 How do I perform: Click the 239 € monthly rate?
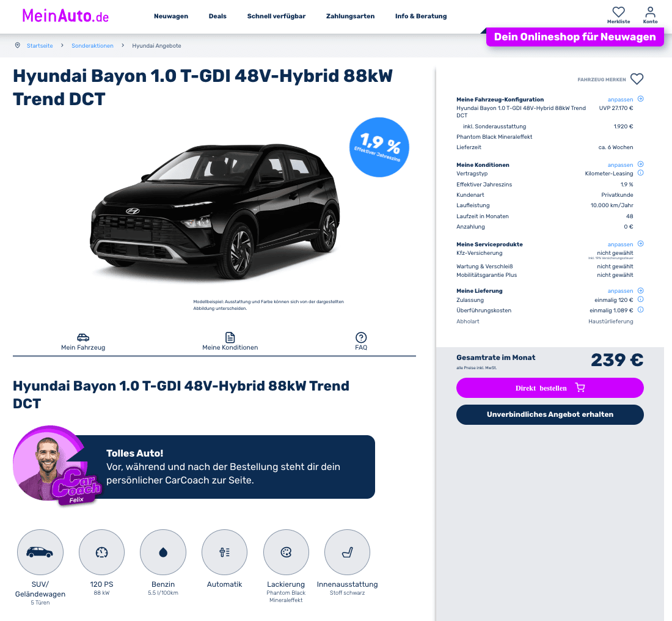click(x=617, y=360)
